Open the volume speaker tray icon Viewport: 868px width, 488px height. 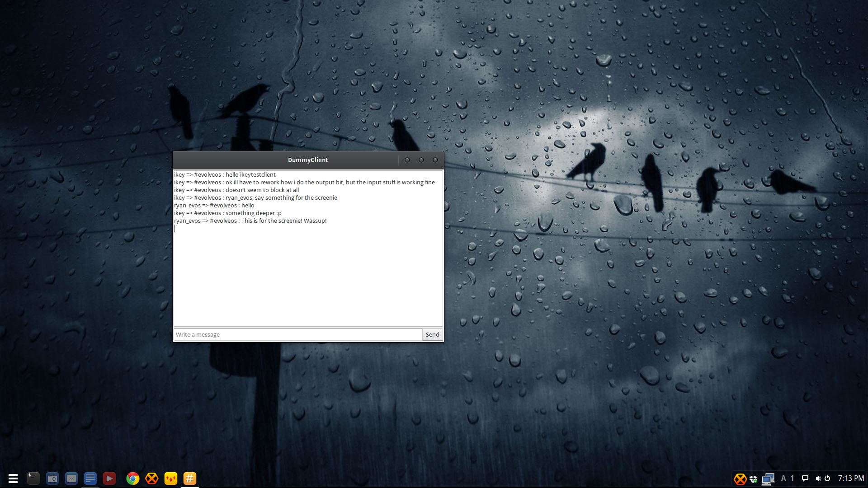point(818,478)
